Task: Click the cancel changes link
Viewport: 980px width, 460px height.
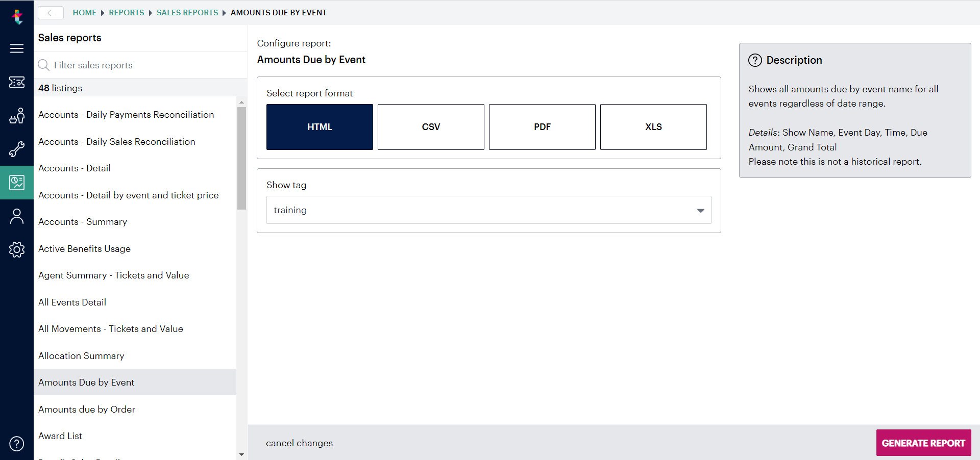Action: (x=300, y=443)
